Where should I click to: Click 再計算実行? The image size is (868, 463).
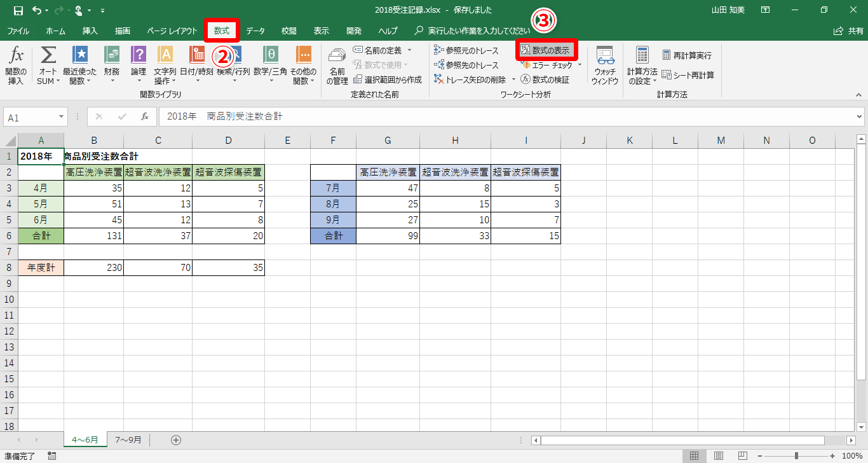[686, 55]
